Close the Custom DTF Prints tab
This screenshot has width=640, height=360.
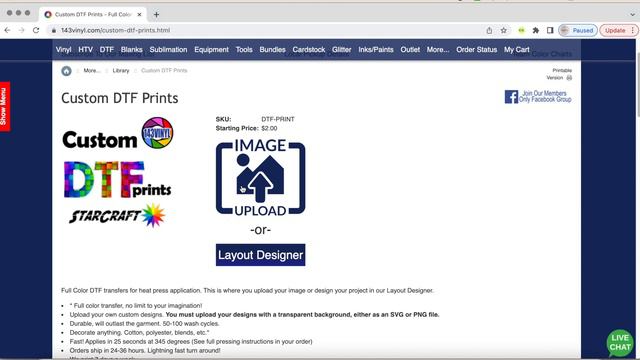click(139, 14)
